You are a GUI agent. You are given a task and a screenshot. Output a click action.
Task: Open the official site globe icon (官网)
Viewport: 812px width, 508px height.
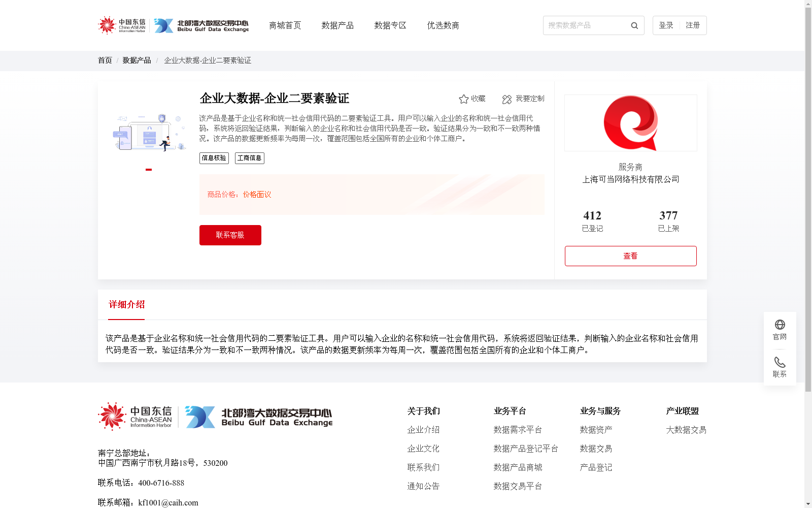click(x=780, y=325)
